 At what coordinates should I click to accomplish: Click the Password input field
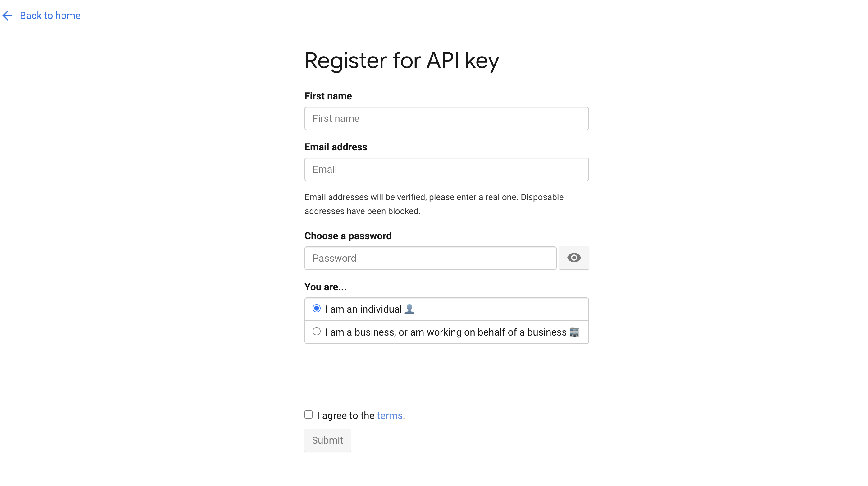point(430,258)
